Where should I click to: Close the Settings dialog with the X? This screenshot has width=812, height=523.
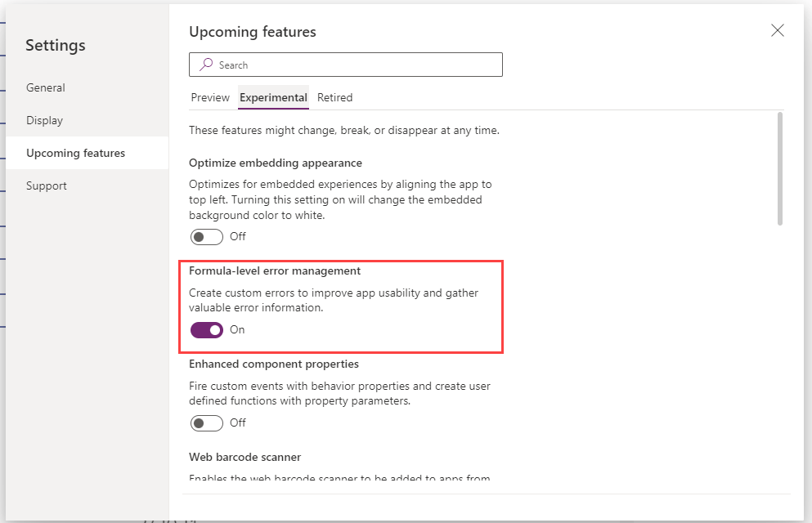pyautogui.click(x=778, y=30)
